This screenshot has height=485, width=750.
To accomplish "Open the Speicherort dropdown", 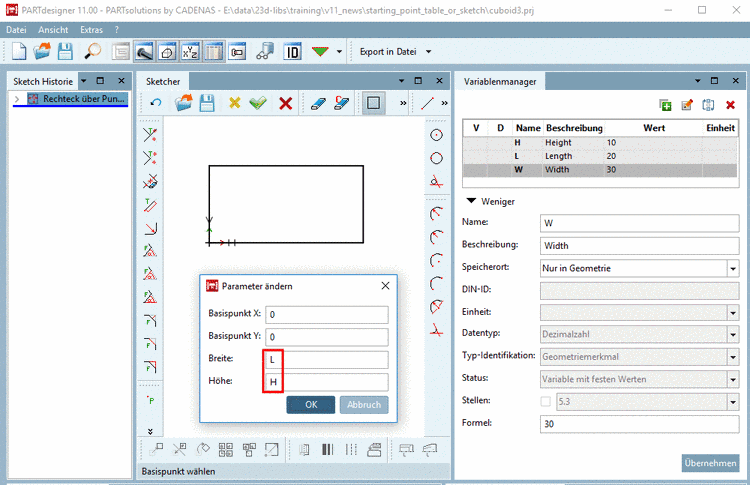I will [x=733, y=269].
